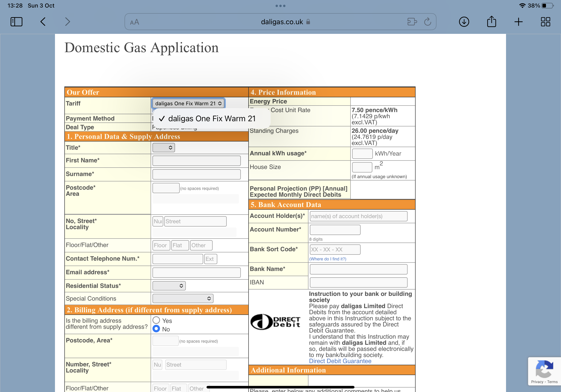Open the 'Where do I find it?' link
The width and height of the screenshot is (561, 392).
coord(328,259)
